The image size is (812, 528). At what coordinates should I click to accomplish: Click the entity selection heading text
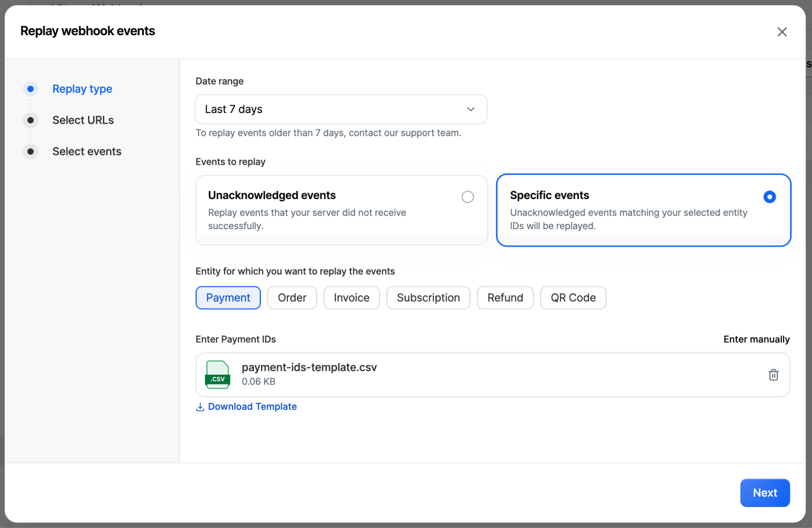[x=295, y=272]
